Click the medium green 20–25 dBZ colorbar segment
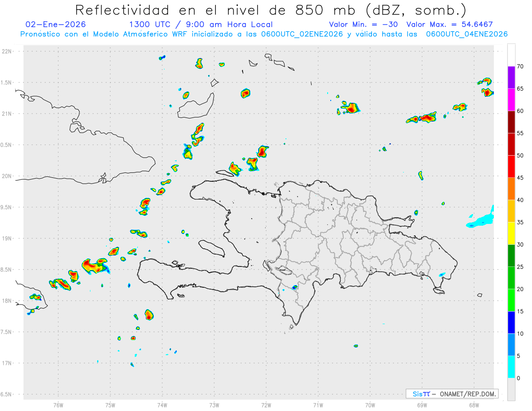532x411 pixels. (x=511, y=278)
